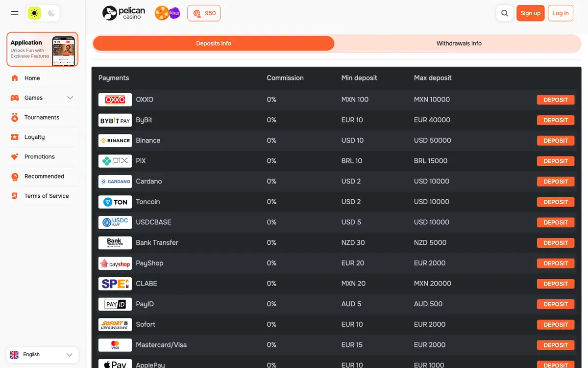Image resolution: width=588 pixels, height=368 pixels.
Task: Click DEPOSIT for Binance
Action: point(556,141)
